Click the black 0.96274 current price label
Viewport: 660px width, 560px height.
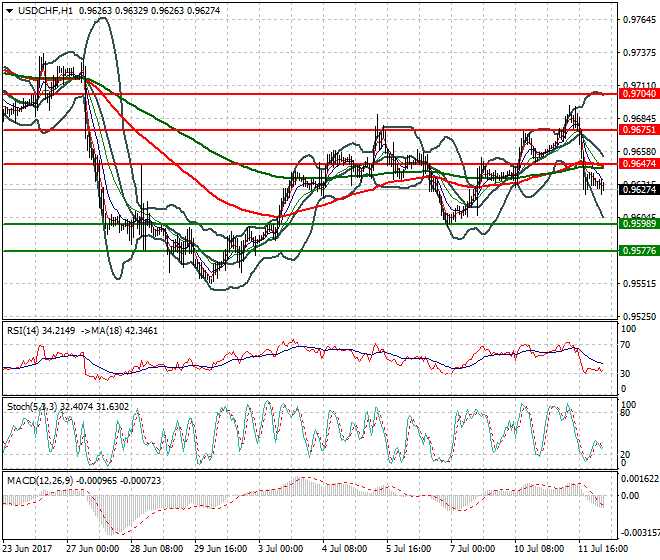[x=639, y=190]
